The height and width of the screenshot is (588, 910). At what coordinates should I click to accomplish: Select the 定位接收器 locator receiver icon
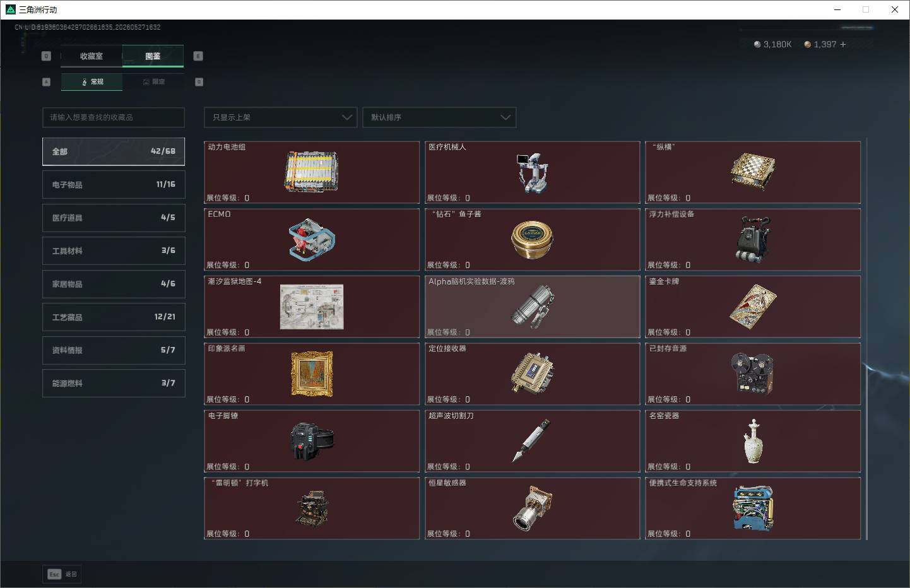coord(532,373)
